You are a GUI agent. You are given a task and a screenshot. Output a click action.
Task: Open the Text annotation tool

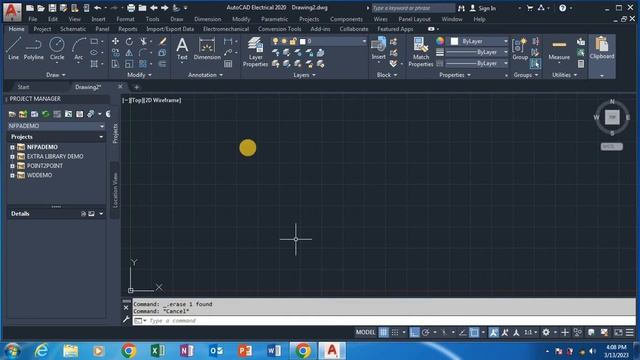point(182,49)
